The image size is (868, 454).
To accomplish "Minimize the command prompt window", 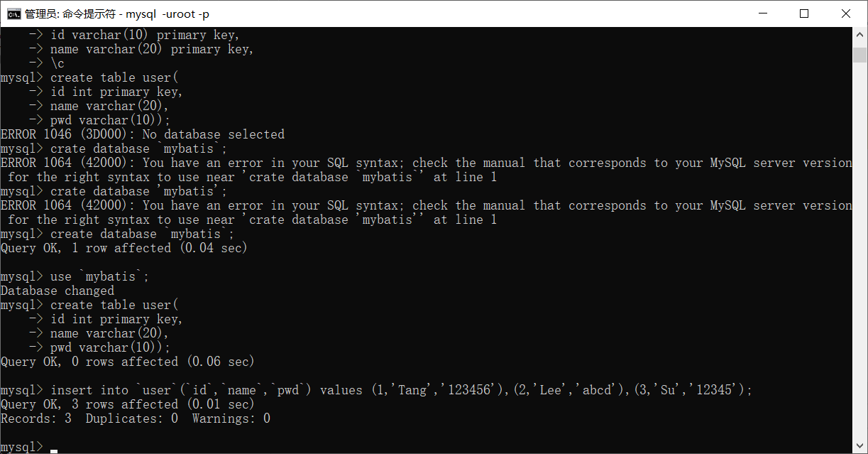I will click(762, 13).
